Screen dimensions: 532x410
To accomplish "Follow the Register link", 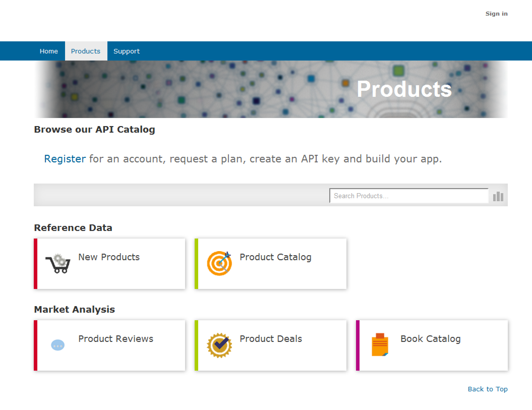I will (65, 159).
